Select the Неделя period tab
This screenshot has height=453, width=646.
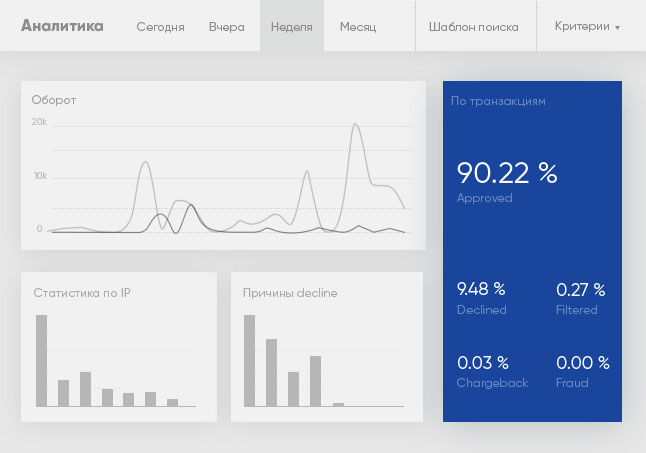[x=292, y=27]
